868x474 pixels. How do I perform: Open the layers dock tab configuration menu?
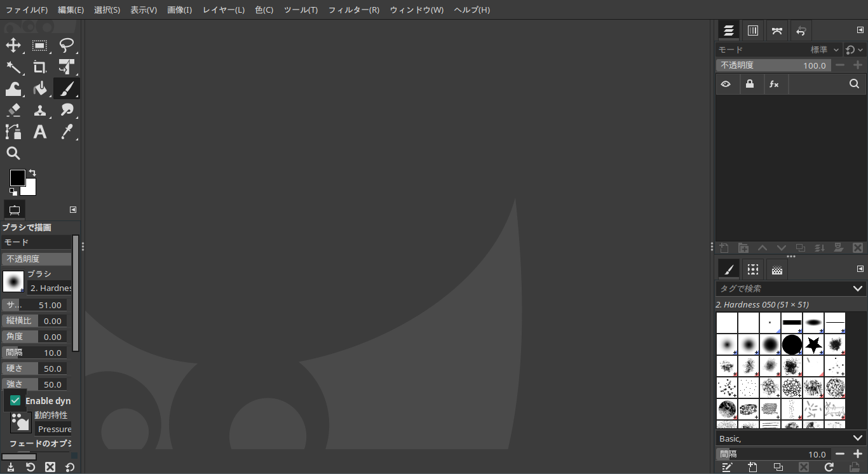(x=860, y=30)
